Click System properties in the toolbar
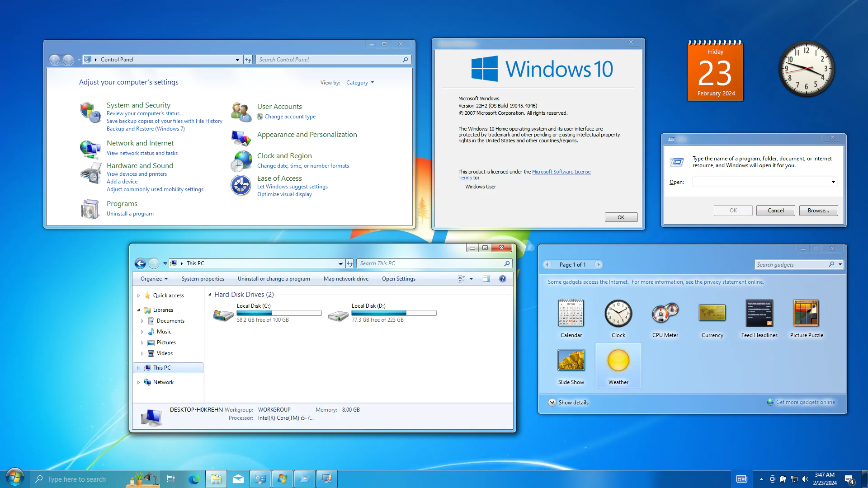 [x=203, y=279]
